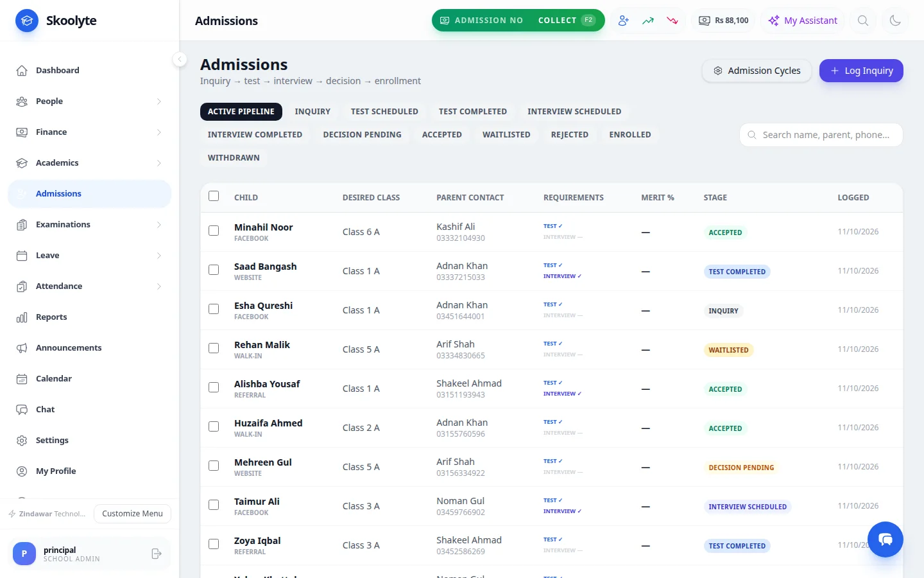Click the Log Inquiry button
Screen dimensions: 924x578
point(861,71)
